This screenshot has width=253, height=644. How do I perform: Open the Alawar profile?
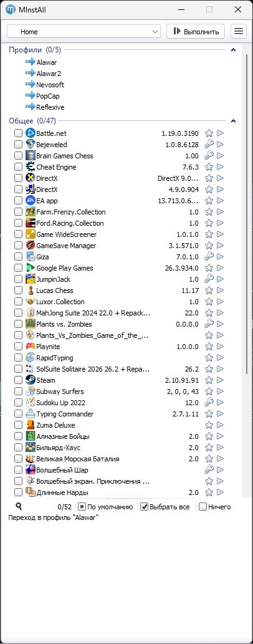tap(46, 62)
